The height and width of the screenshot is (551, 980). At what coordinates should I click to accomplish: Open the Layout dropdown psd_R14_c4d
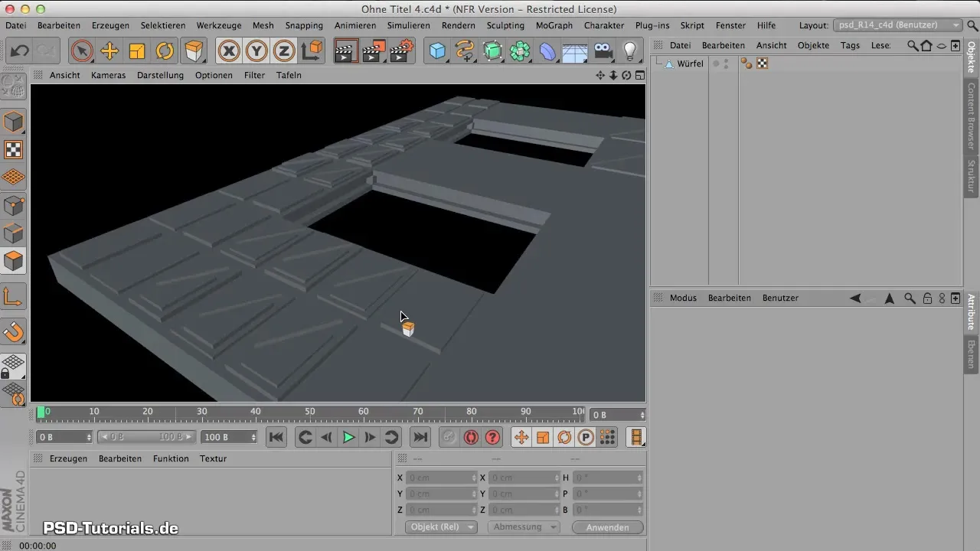[x=897, y=25]
